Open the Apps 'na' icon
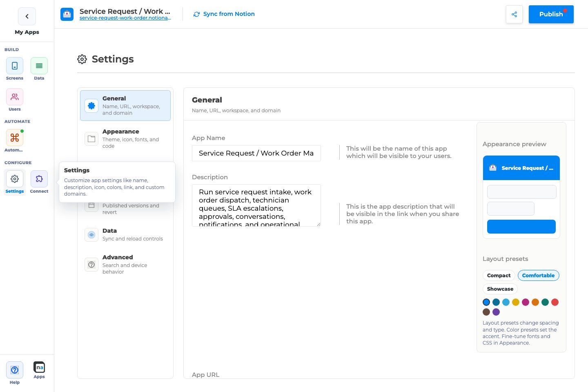 pos(39,367)
